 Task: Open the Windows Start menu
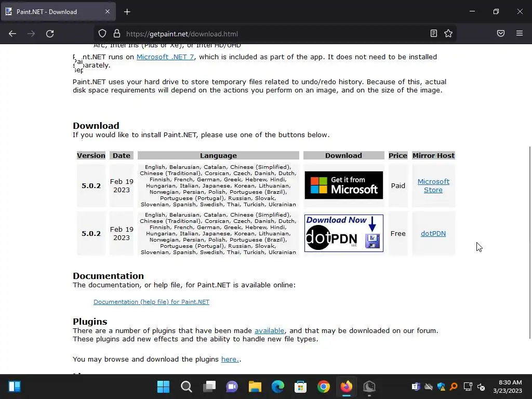click(x=163, y=387)
